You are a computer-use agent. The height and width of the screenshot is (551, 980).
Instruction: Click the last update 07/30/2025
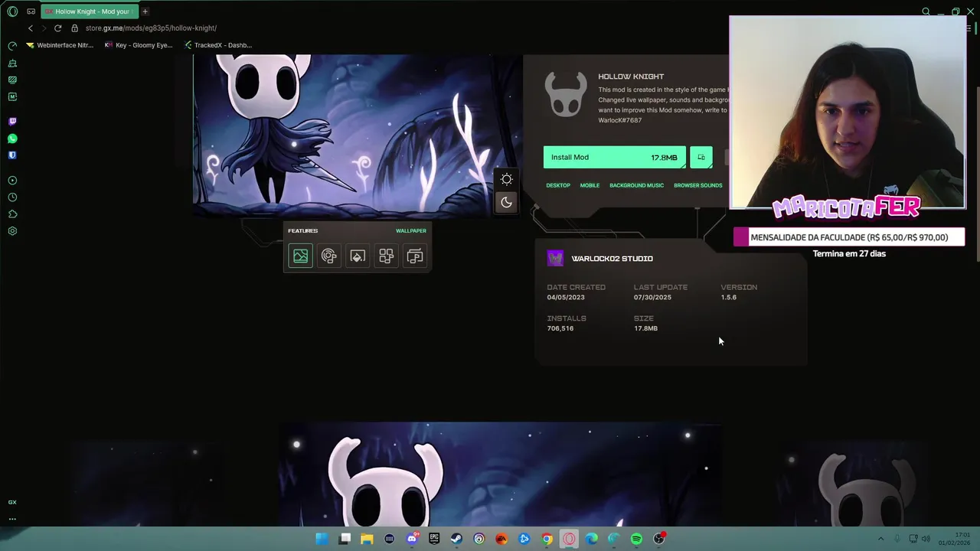652,297
